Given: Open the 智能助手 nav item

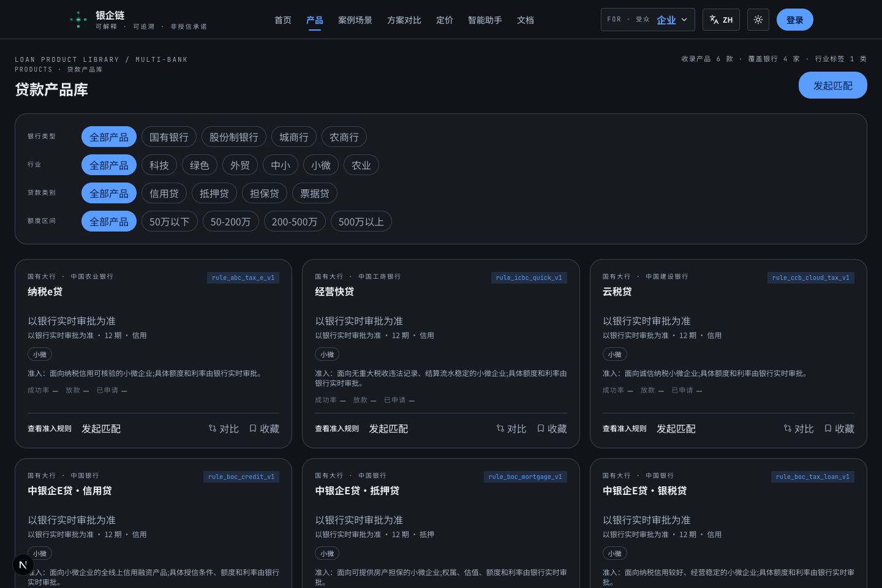Looking at the screenshot, I should click(485, 20).
